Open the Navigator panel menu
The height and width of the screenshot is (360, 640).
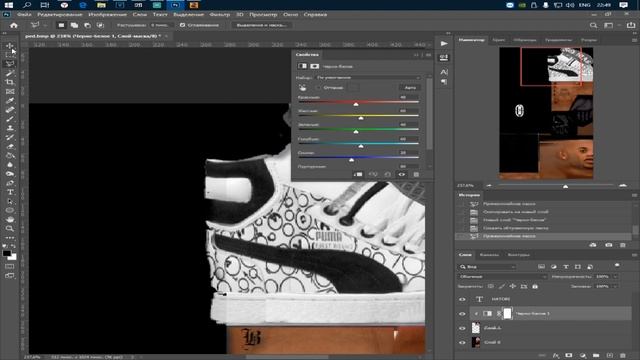[634, 40]
